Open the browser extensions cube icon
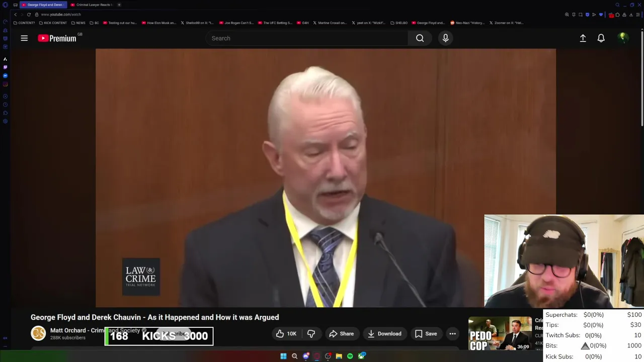The width and height of the screenshot is (644, 362). [618, 15]
